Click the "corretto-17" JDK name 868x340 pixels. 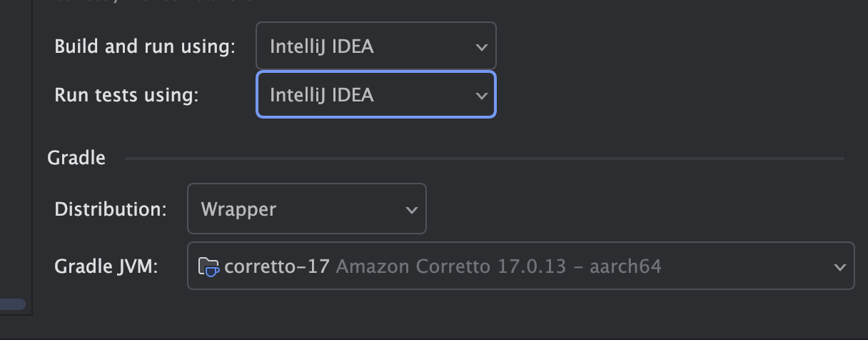tap(277, 266)
